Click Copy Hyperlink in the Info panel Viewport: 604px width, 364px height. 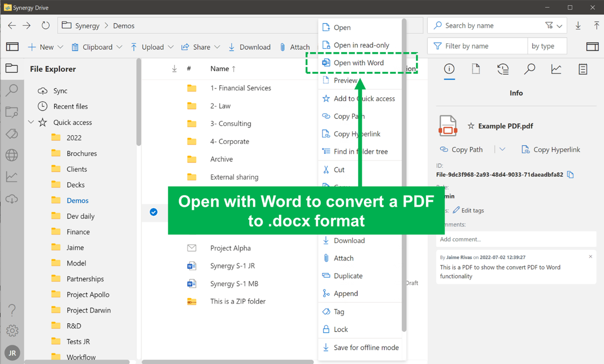[550, 150]
